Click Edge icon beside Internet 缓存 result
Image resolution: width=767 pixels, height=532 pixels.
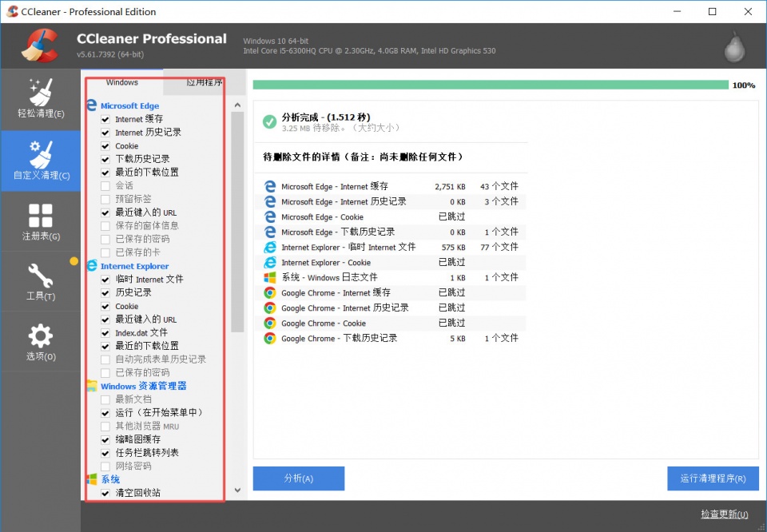[269, 186]
